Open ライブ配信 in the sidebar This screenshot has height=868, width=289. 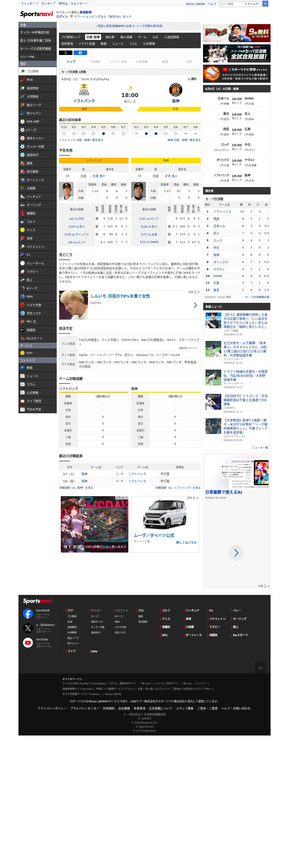click(x=37, y=401)
